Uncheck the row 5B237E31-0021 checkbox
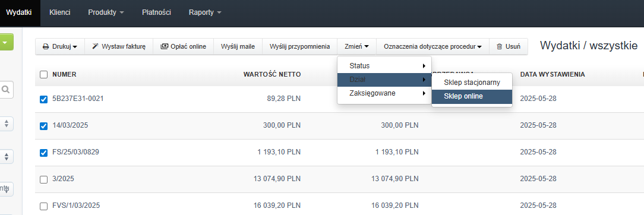Viewport: 644px width, 215px height. [43, 99]
